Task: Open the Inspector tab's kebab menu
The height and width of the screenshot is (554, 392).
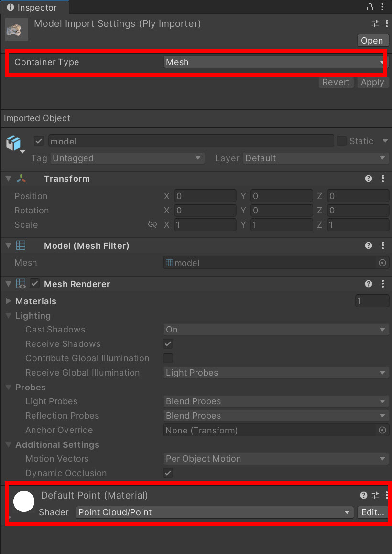Action: click(382, 7)
